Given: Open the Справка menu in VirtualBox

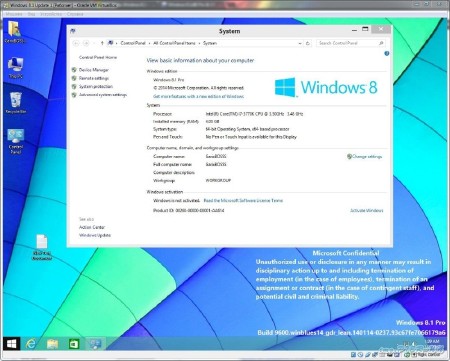Looking at the screenshot, I should pos(75,14).
